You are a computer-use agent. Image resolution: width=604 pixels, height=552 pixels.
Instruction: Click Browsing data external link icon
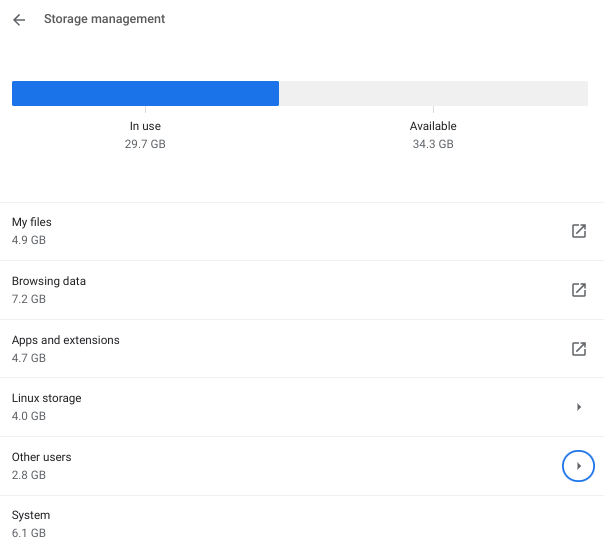coord(578,290)
